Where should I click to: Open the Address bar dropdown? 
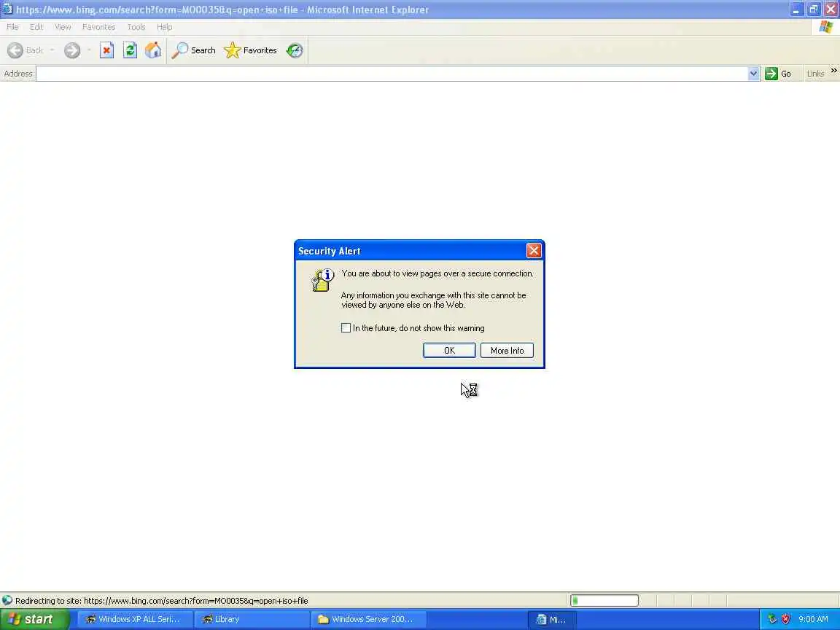[753, 74]
